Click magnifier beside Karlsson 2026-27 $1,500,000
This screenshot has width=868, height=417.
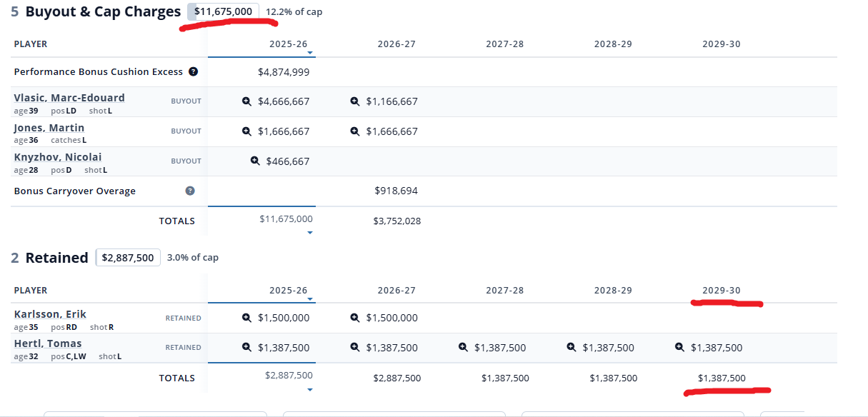coord(354,318)
